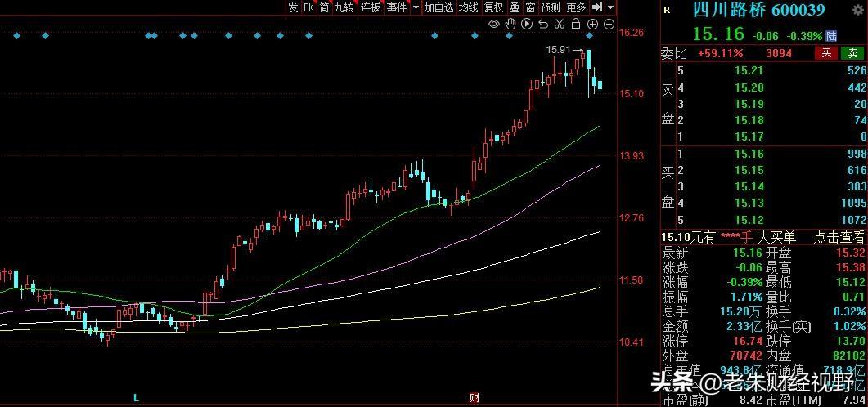Click the 最高 value 15.38
868x407 pixels.
click(852, 268)
